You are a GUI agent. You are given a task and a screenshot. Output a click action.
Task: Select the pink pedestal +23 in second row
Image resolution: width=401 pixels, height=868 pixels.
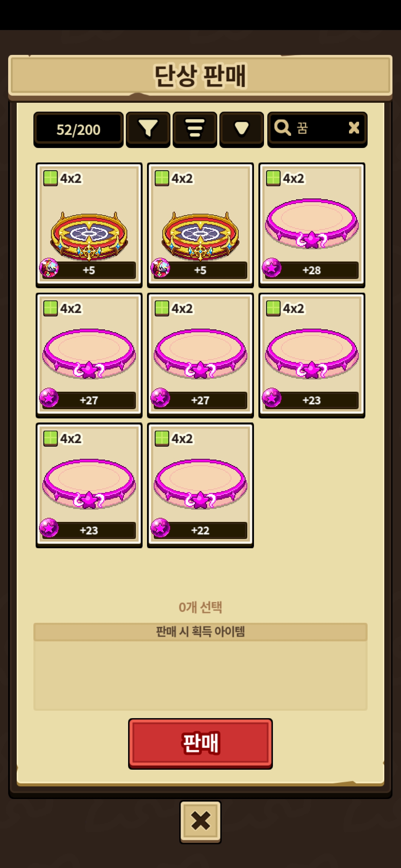[312, 355]
